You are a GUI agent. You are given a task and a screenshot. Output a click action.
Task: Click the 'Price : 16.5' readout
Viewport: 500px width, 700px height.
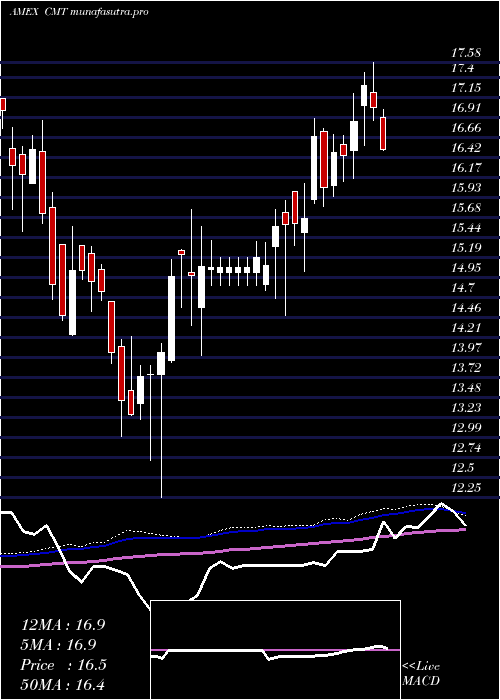coord(63,665)
